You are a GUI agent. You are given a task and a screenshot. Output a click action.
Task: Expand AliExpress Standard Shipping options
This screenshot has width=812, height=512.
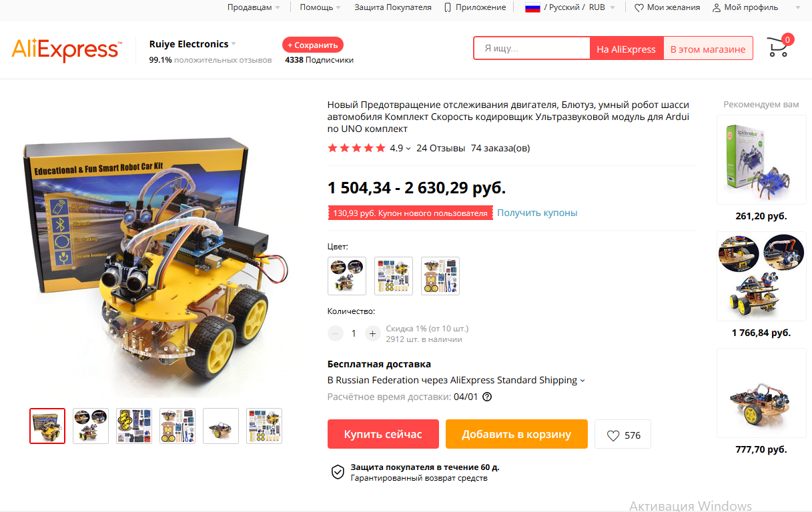pos(582,381)
